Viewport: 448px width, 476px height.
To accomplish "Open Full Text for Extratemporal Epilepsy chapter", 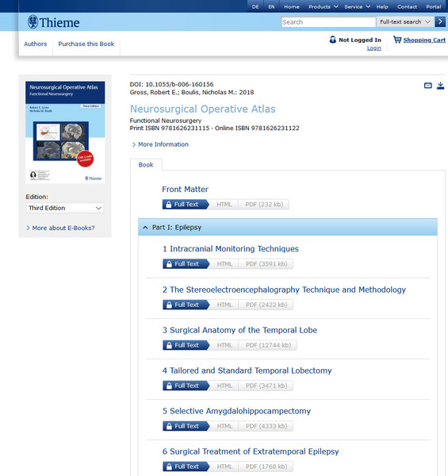I will pyautogui.click(x=186, y=466).
